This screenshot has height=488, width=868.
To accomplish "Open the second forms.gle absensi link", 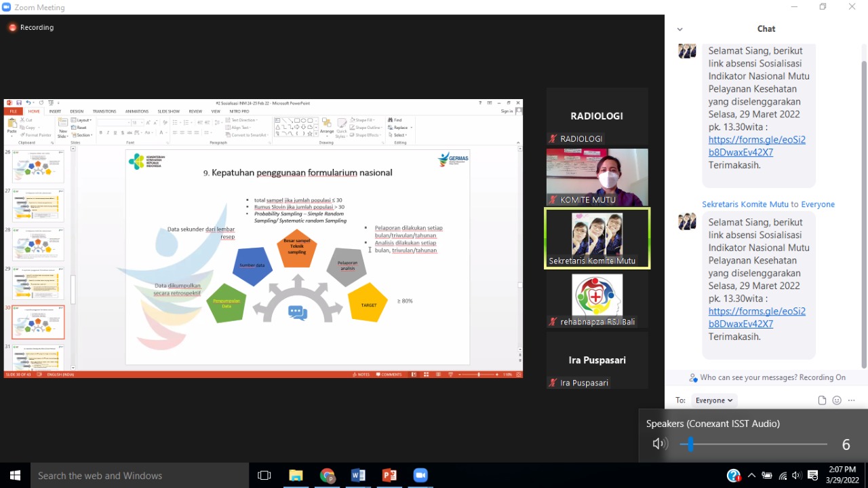I will click(757, 318).
